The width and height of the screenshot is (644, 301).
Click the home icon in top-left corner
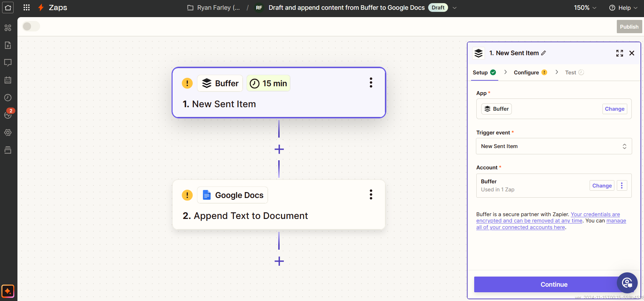click(8, 8)
